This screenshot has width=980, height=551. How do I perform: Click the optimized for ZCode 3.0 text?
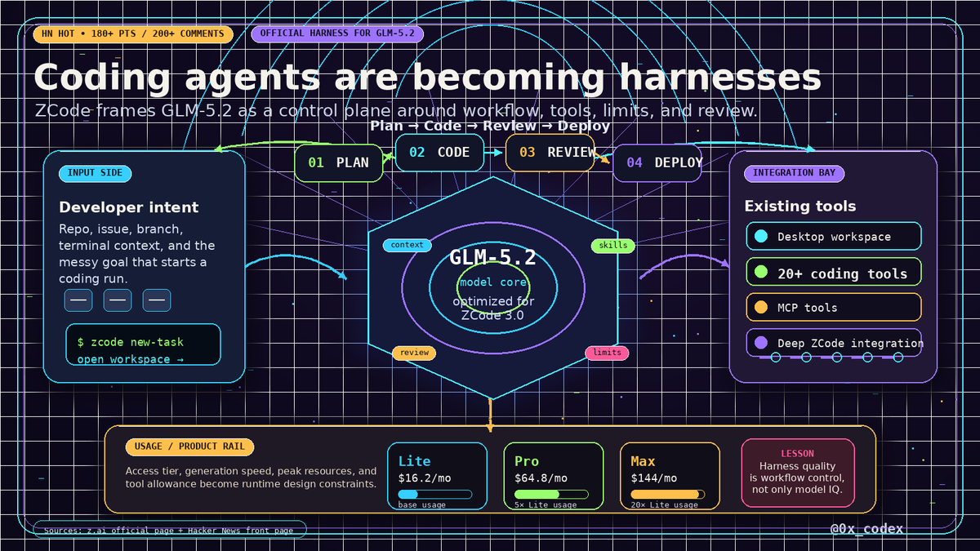click(493, 309)
